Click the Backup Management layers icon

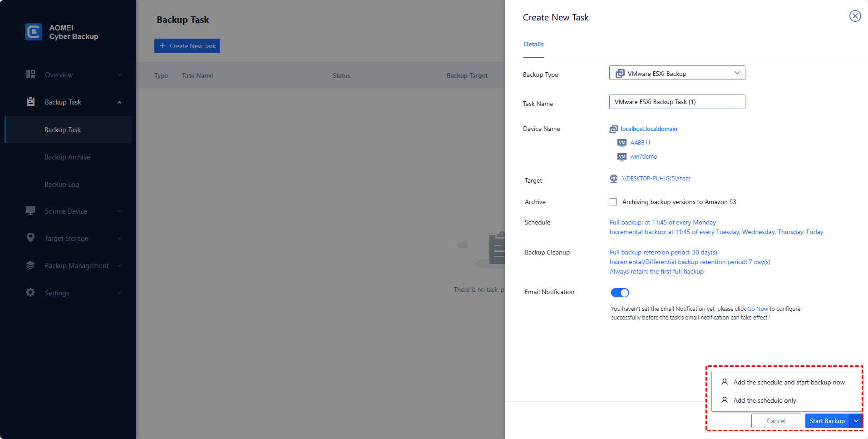click(30, 265)
